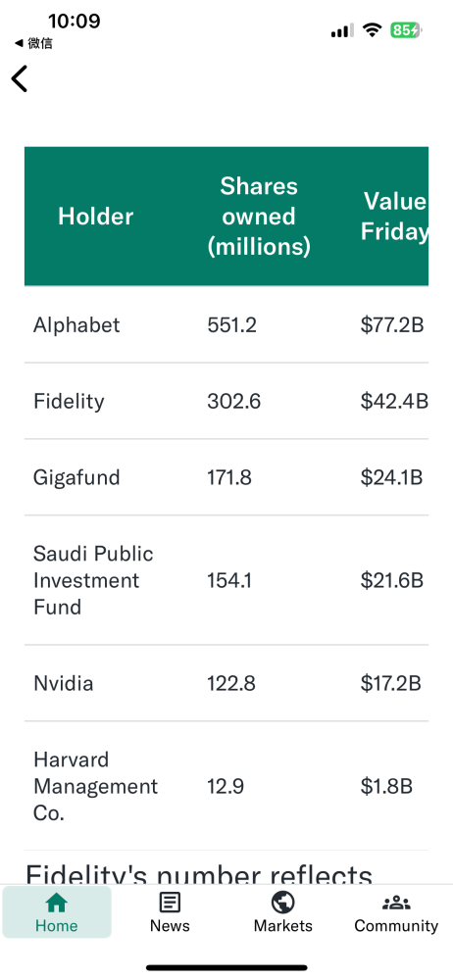Tap the back arrow icon

coord(20,78)
